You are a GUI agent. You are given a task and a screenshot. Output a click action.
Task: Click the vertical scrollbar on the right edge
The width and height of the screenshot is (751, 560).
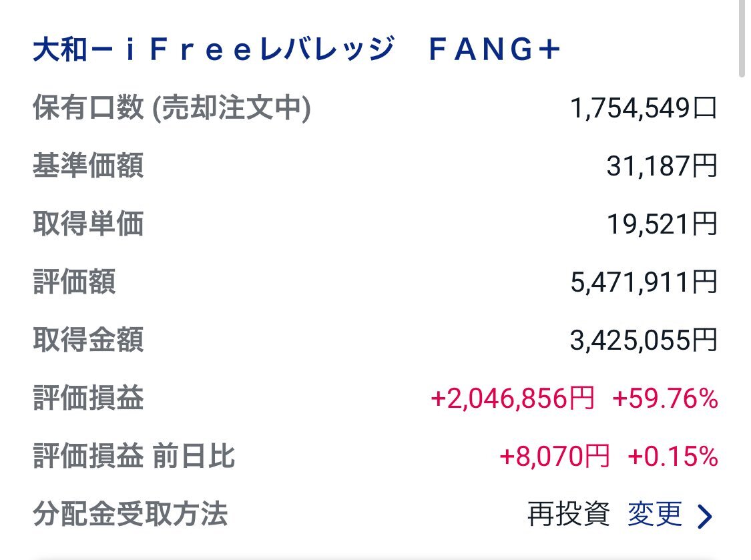[x=742, y=38]
